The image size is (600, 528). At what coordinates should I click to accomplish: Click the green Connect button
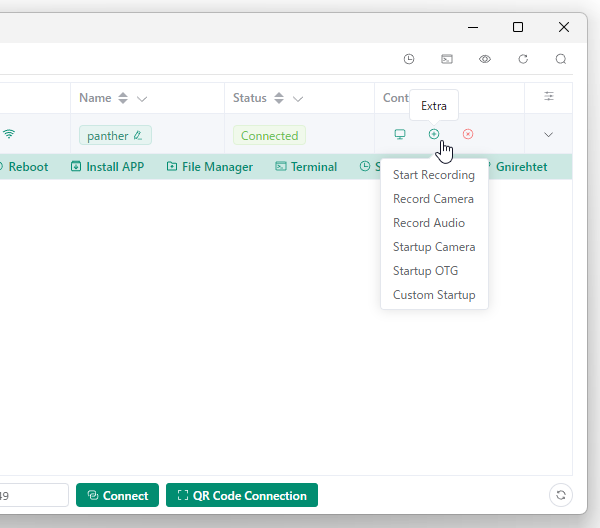(x=117, y=495)
